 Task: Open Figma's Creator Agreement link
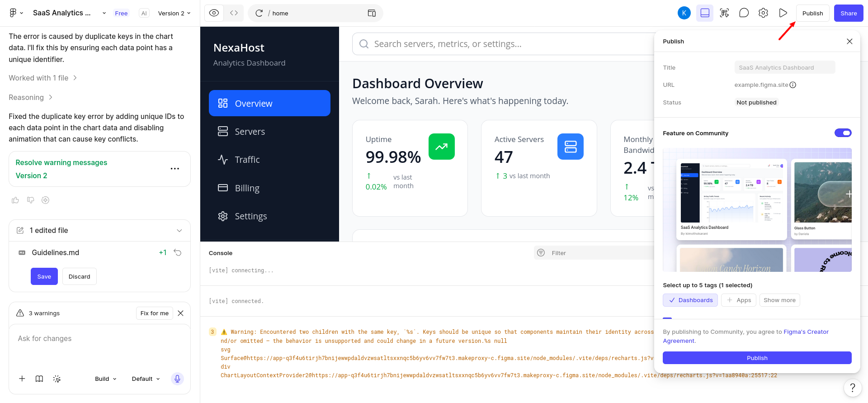[x=746, y=336]
